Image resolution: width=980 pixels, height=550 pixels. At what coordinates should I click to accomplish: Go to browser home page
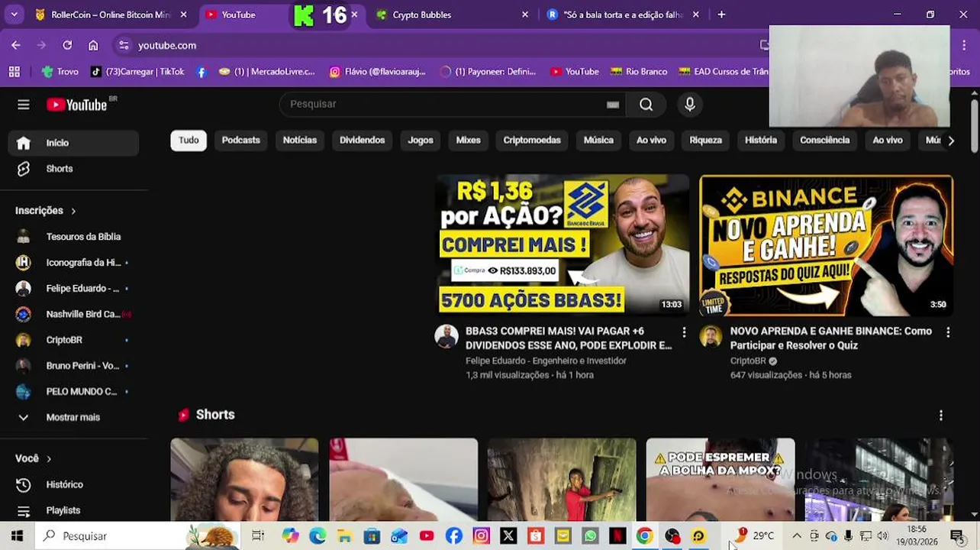(x=93, y=45)
